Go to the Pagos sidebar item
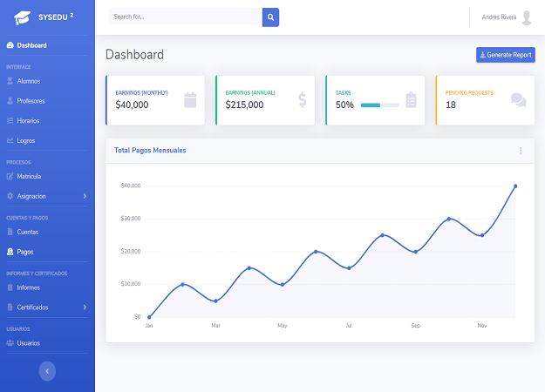The width and height of the screenshot is (545, 392). 25,252
